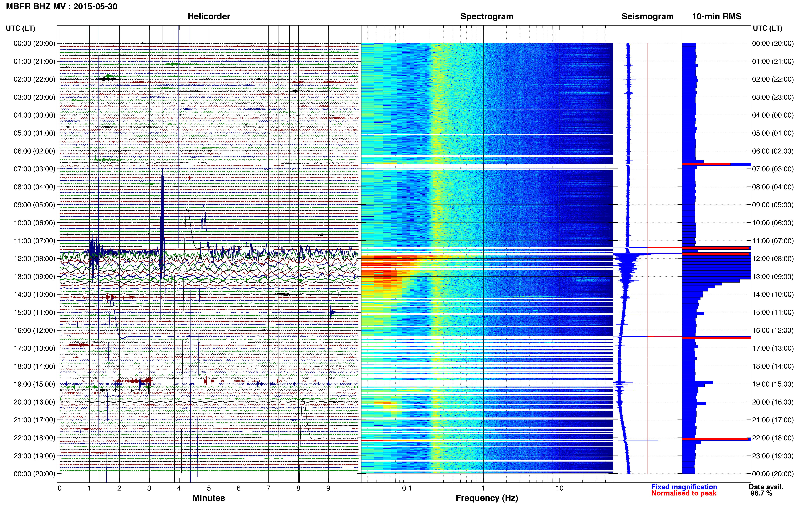Click the blue 'Fixed magnification' legend text

684,487
